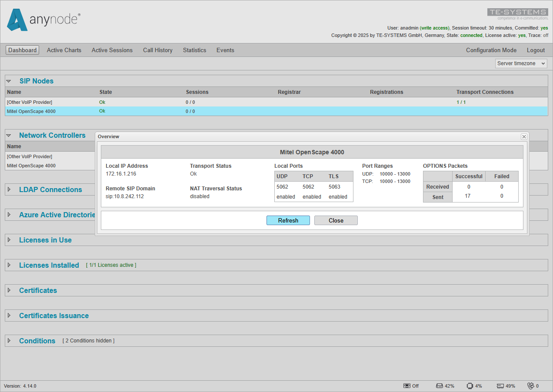553x392 pixels.
Task: Expand the Licenses Installed section
Action: click(x=8, y=265)
